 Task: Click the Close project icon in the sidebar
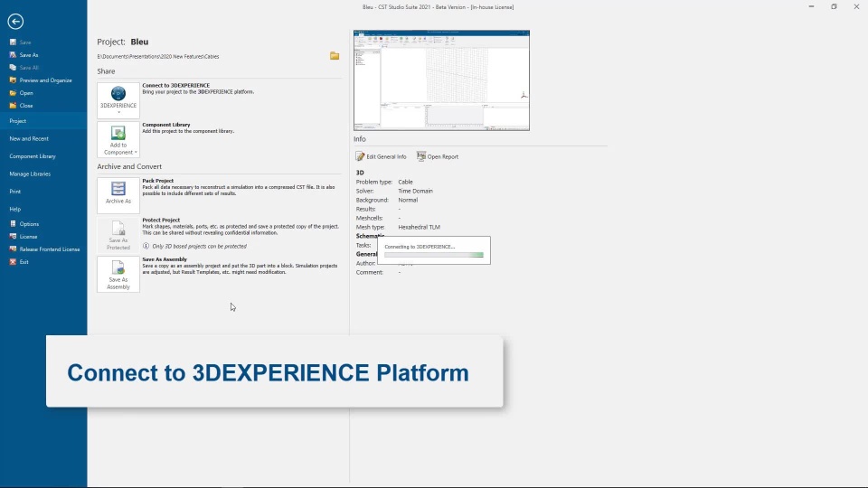(x=13, y=105)
